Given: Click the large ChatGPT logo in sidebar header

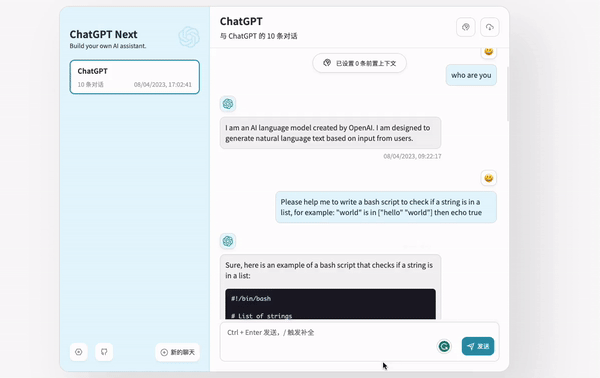Looking at the screenshot, I should pos(189,37).
